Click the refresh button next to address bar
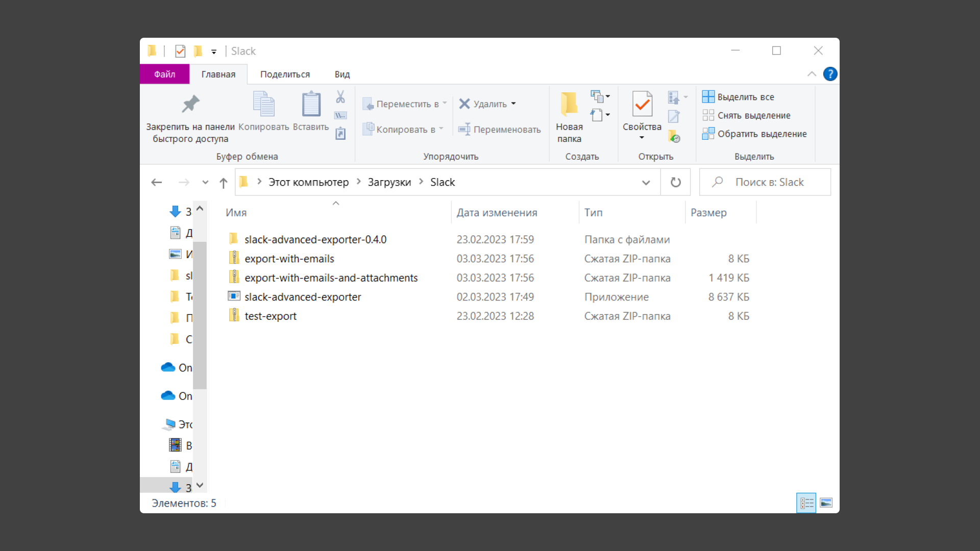This screenshot has width=980, height=551. pos(675,182)
